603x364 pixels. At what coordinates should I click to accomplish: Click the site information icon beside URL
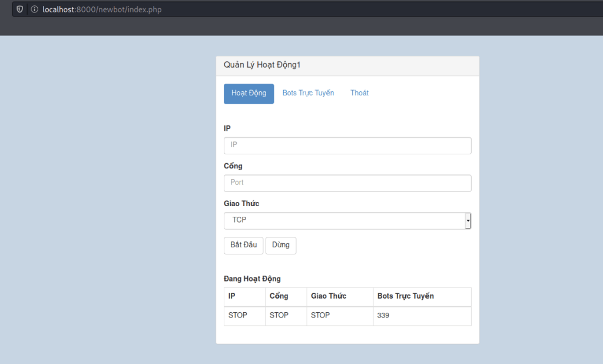click(34, 9)
